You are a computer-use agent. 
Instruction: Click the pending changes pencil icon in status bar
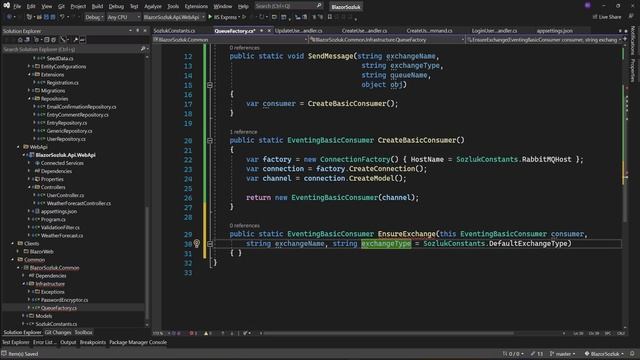click(533, 354)
